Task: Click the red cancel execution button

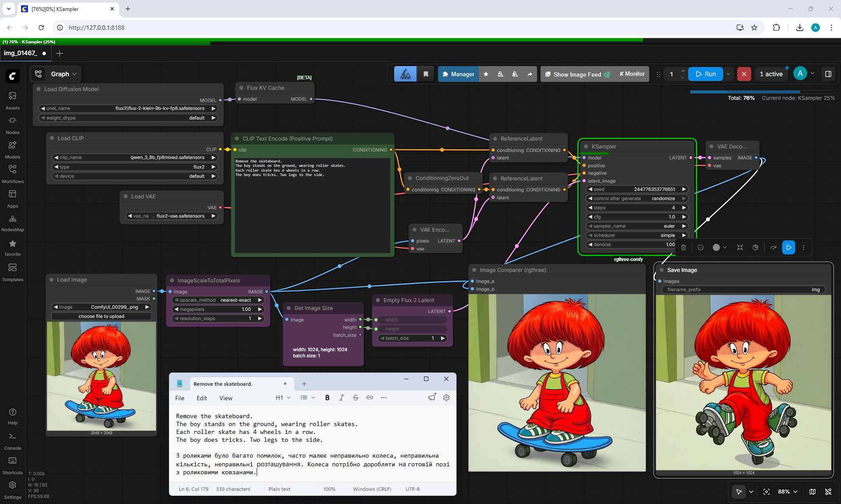Action: [x=744, y=74]
